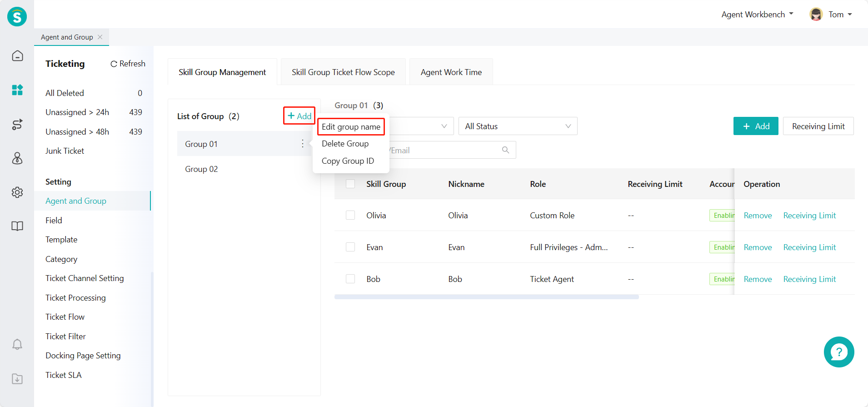Switch to Skill Group Management tab
868x407 pixels.
click(222, 72)
